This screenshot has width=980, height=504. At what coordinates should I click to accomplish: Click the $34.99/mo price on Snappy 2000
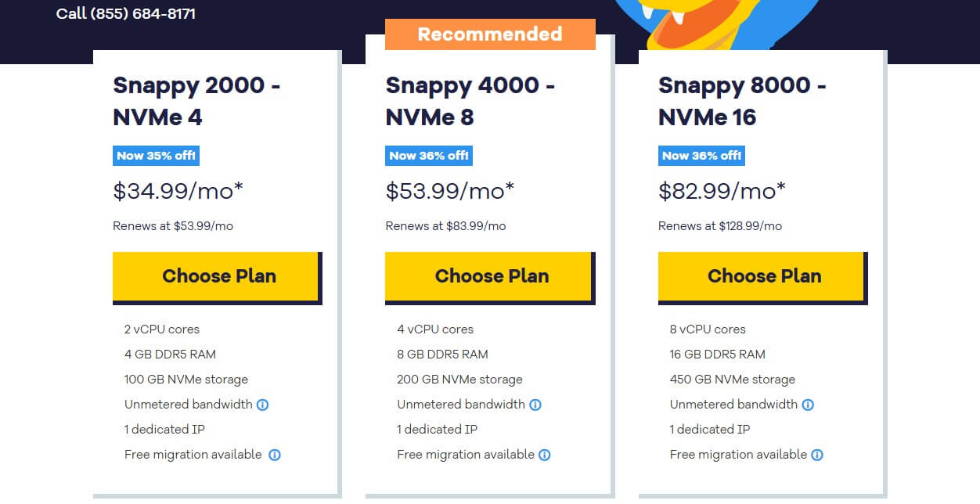(x=177, y=189)
